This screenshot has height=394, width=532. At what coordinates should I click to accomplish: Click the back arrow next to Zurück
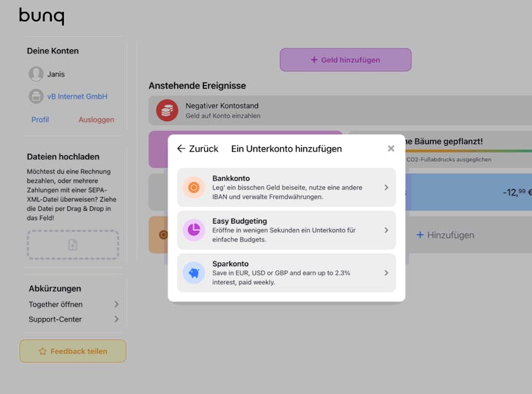181,148
